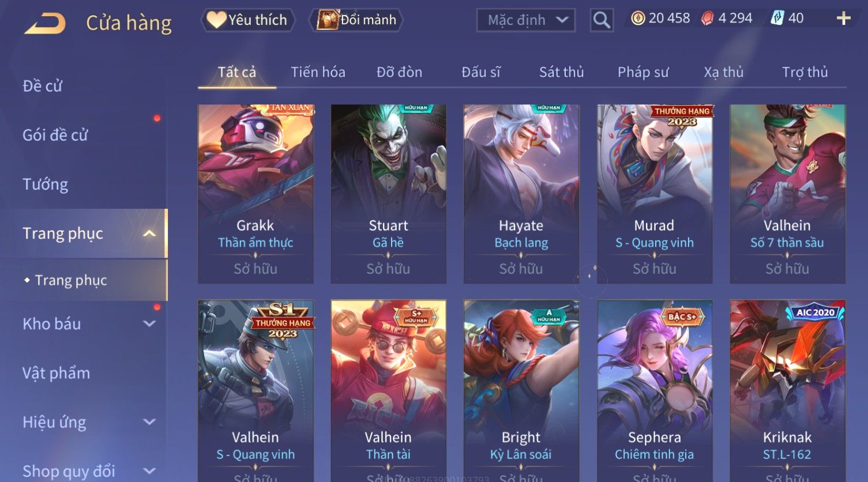Tap the plus icon to add currency

843,18
